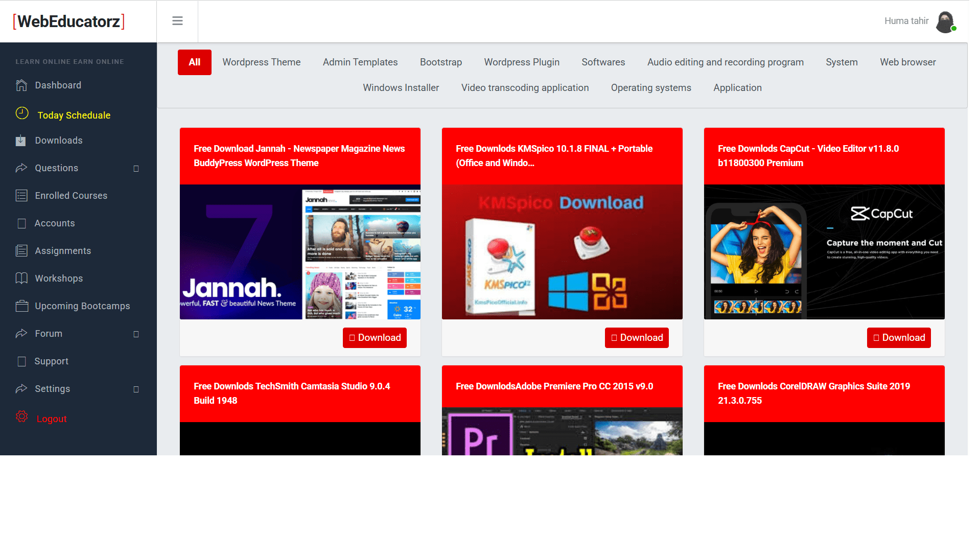Screen dimensions: 980x556
Task: Go to Downloads in sidebar
Action: (x=59, y=141)
